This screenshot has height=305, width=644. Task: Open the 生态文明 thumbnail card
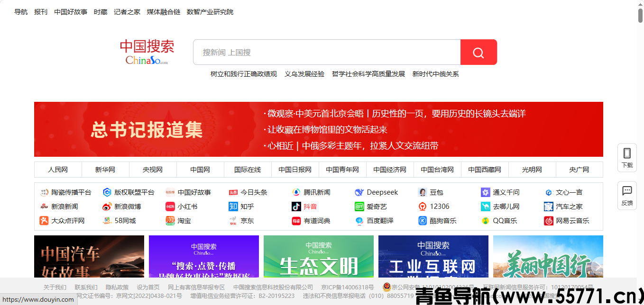tap(319, 256)
